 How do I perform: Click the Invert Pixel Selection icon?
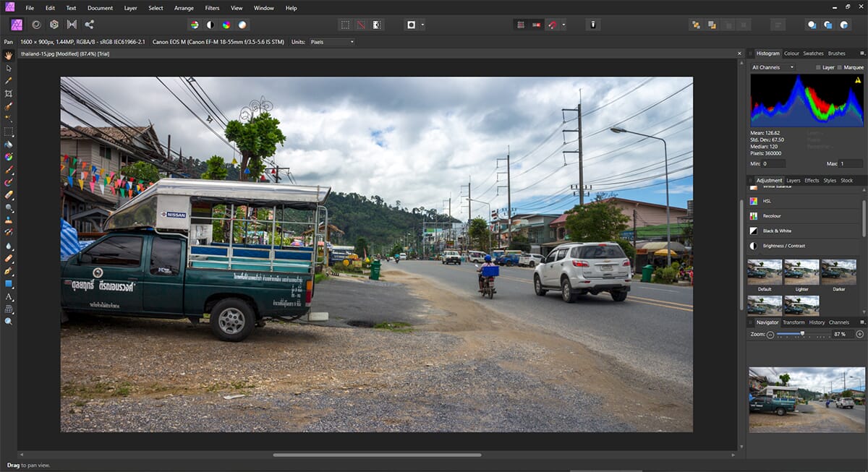click(x=377, y=25)
